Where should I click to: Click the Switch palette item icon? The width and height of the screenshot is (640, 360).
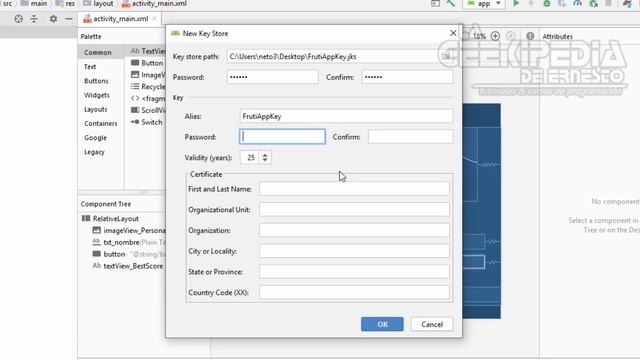[135, 122]
